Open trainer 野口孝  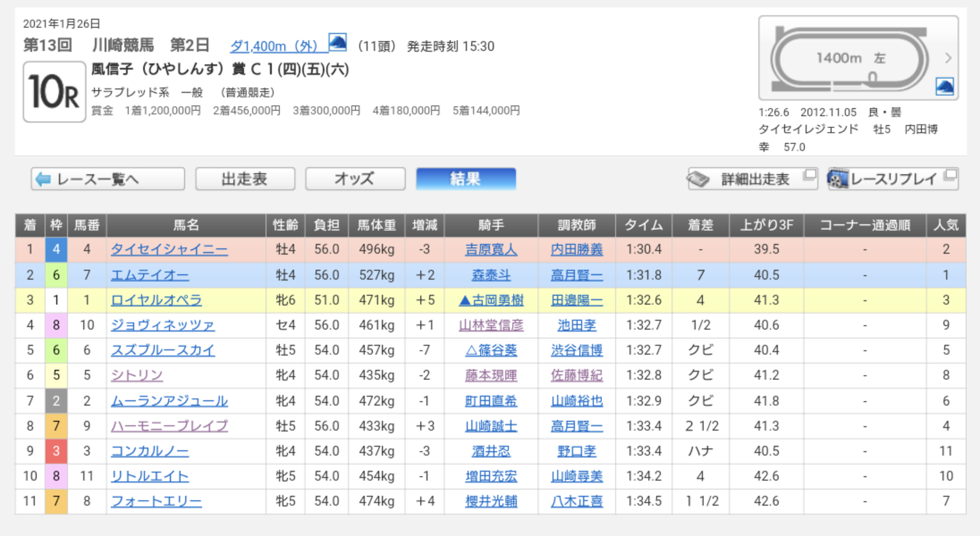click(577, 451)
